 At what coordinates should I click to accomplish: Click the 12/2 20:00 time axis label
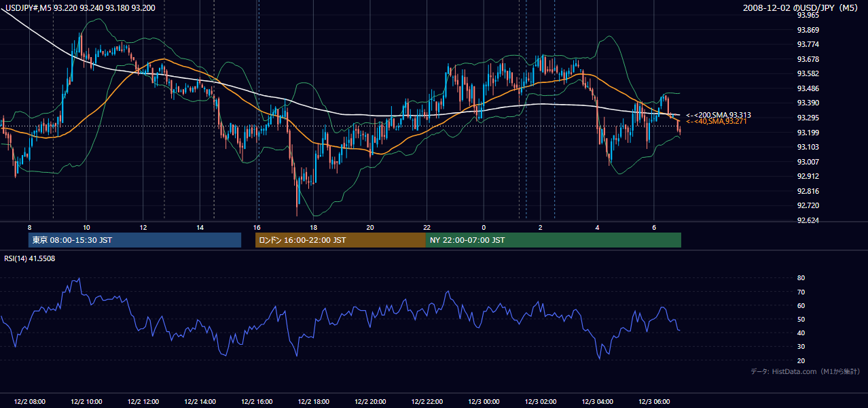coord(370,402)
